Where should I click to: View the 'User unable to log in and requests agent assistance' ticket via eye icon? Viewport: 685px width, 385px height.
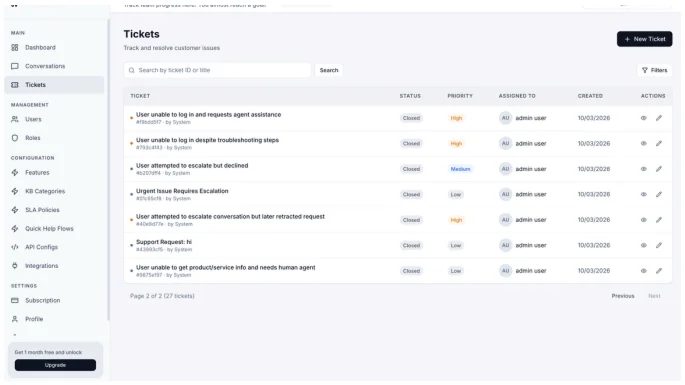(x=643, y=118)
